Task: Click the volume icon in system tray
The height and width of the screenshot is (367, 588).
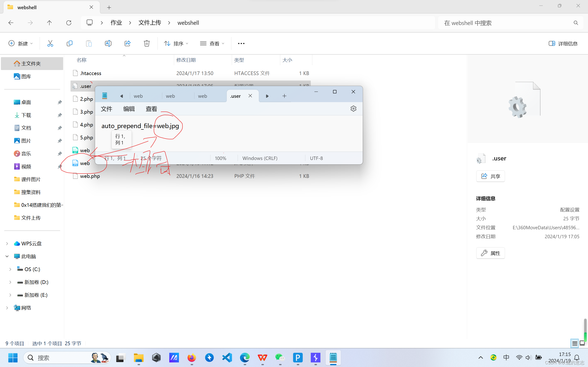Action: click(529, 358)
